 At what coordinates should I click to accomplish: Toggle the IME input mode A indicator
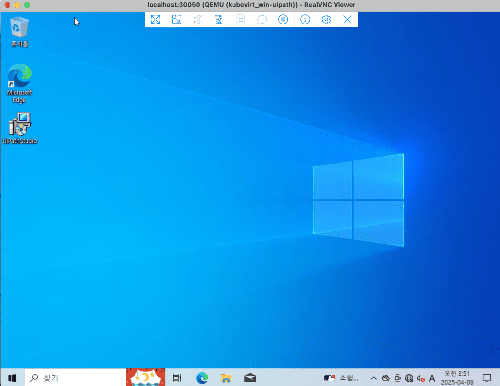(432, 378)
